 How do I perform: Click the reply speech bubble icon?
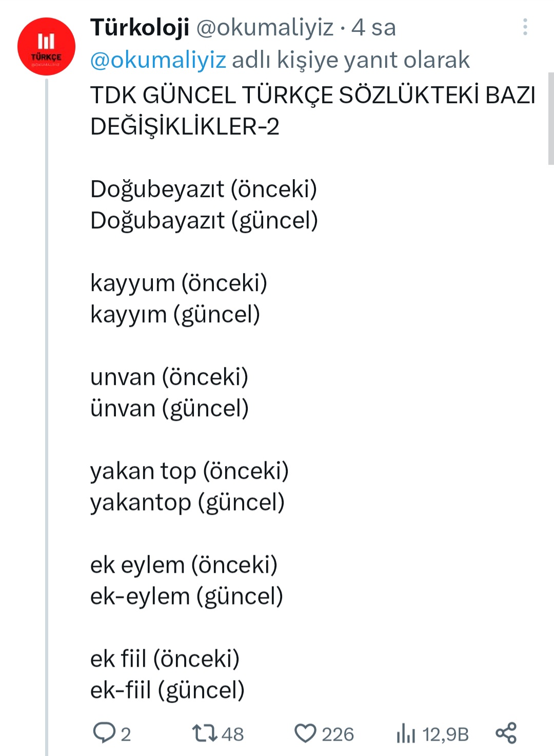coord(104,733)
